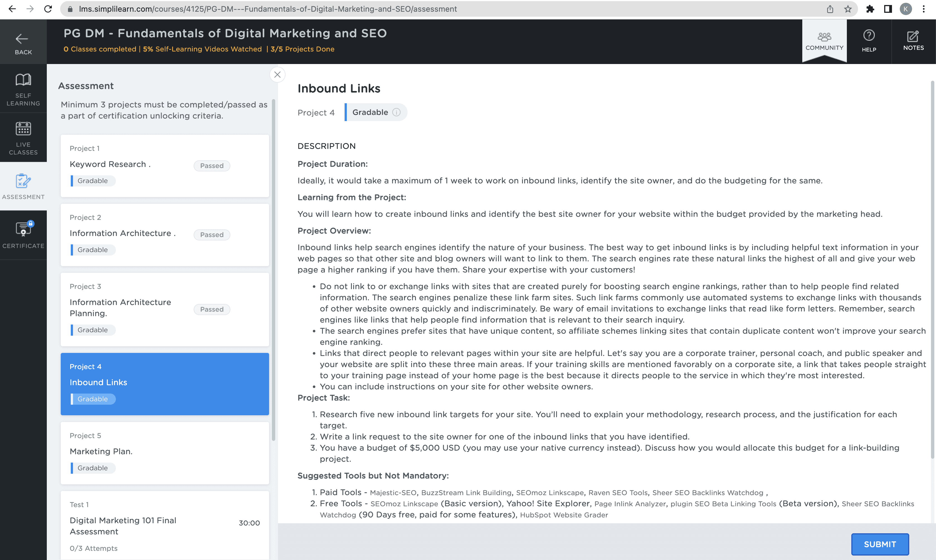Click the Help question mark icon
Viewport: 936px width, 560px height.
868,35
